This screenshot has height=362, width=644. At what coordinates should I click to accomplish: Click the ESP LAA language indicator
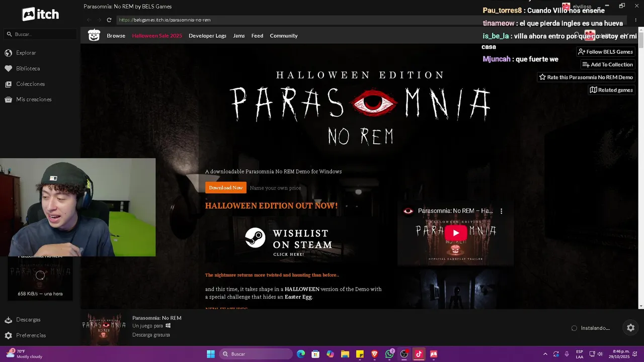coord(580,354)
